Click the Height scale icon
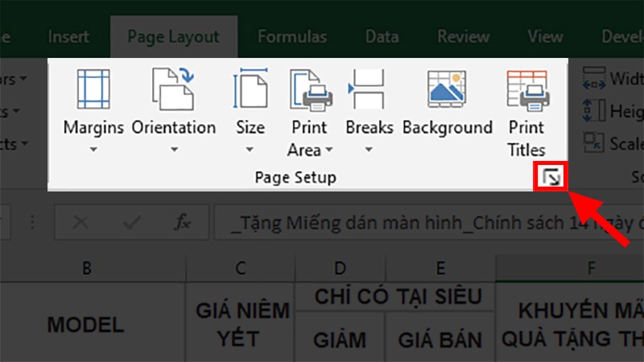 click(594, 110)
